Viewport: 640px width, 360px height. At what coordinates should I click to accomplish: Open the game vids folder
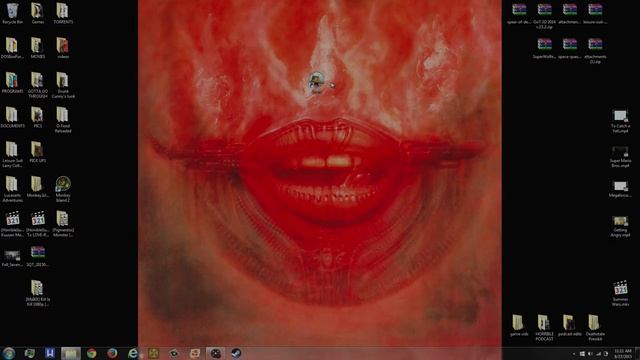(x=518, y=325)
